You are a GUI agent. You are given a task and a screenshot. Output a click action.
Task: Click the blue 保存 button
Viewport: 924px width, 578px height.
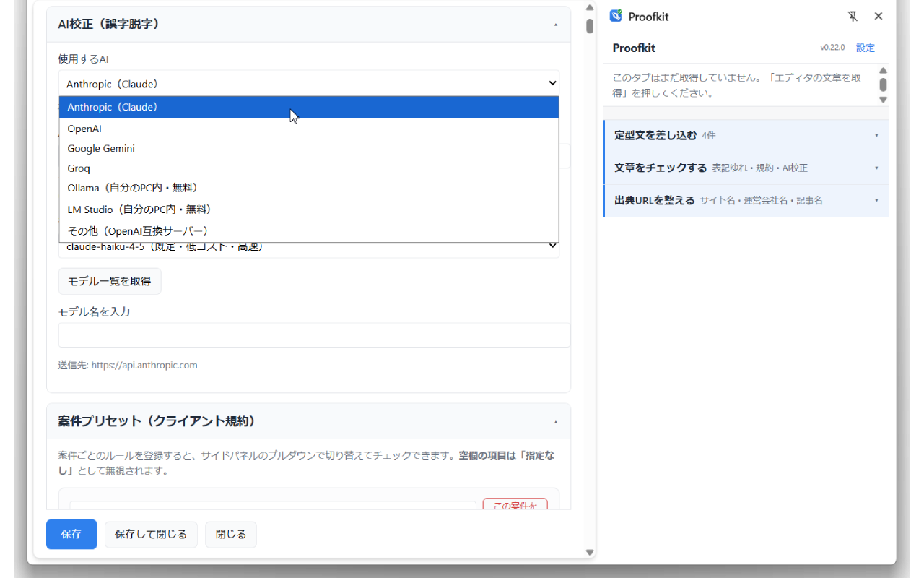[x=71, y=535]
